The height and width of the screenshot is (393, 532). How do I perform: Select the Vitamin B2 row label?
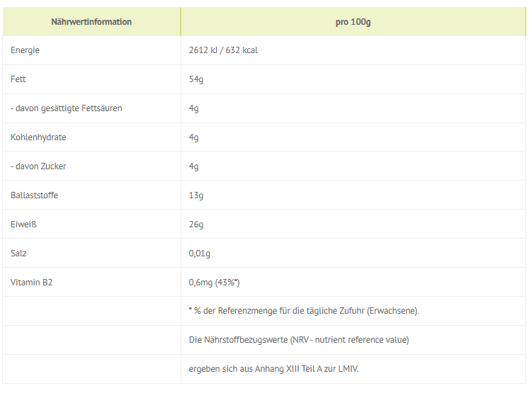click(x=32, y=282)
